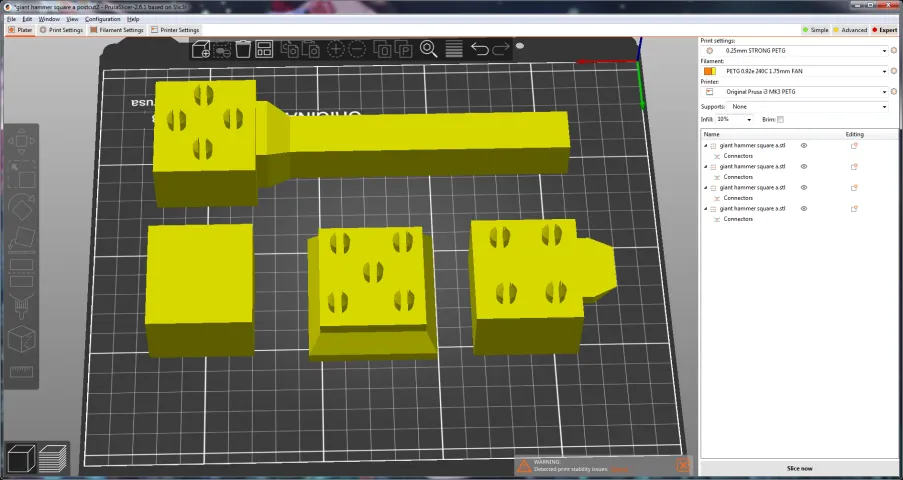The width and height of the screenshot is (903, 480).
Task: Select the Move gizmo in left toolbar
Action: coord(21,141)
